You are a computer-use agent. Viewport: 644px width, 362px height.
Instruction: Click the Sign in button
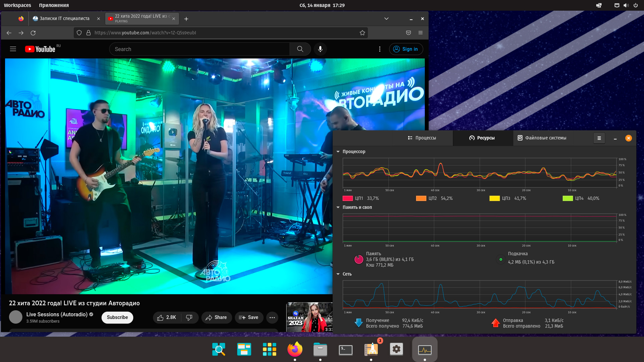coord(406,49)
